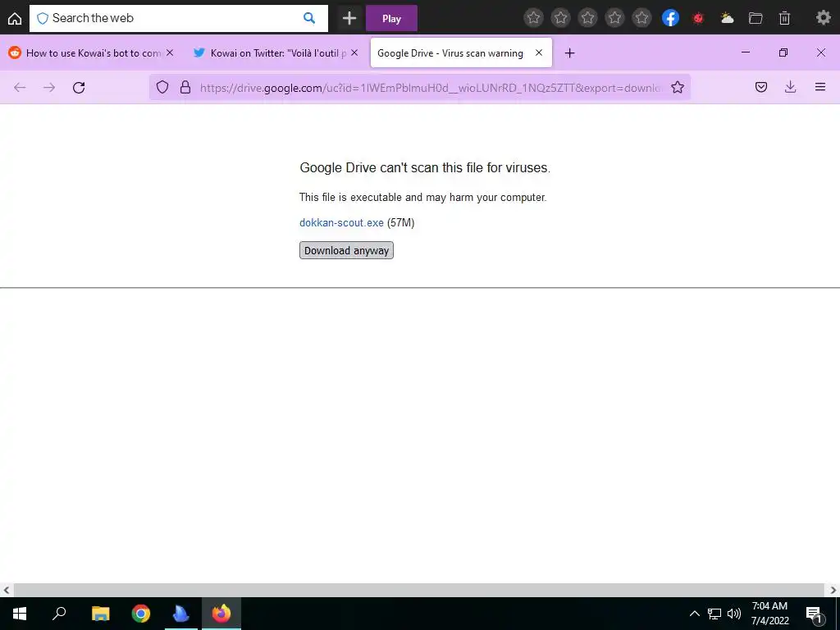This screenshot has width=840, height=630.
Task: Click the browser back arrow
Action: tap(20, 87)
